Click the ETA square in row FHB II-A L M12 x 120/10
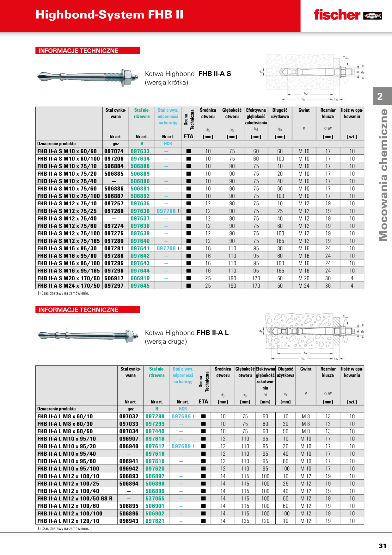The width and height of the screenshot is (392, 555). pyautogui.click(x=204, y=521)
